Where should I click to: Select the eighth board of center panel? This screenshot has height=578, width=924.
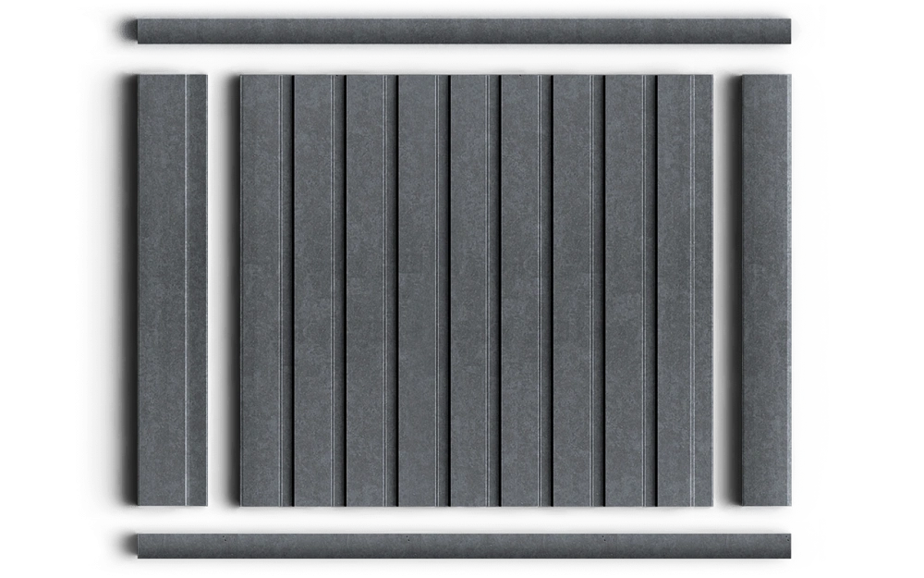click(630, 290)
